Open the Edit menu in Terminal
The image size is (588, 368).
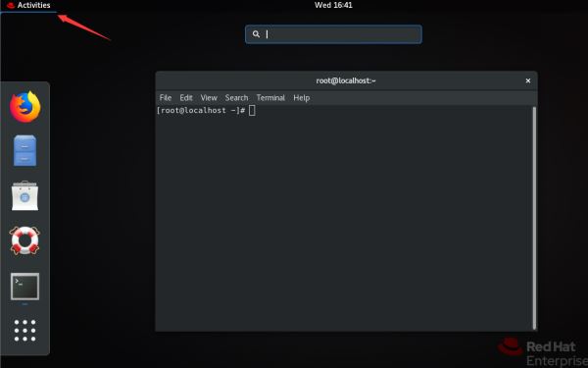coord(186,97)
